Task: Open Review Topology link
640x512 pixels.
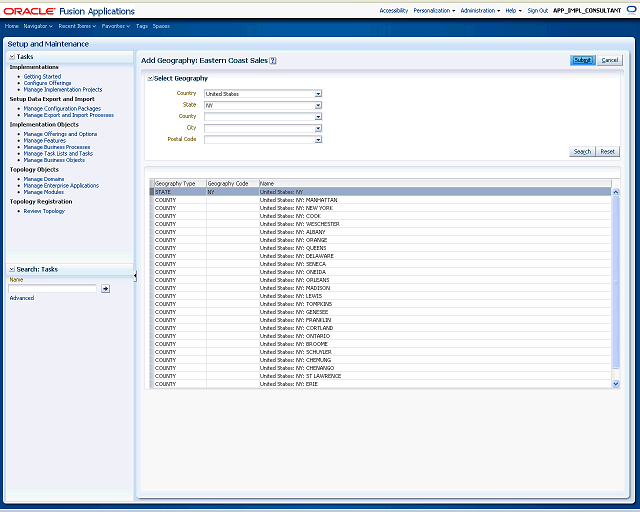Action: (44, 211)
